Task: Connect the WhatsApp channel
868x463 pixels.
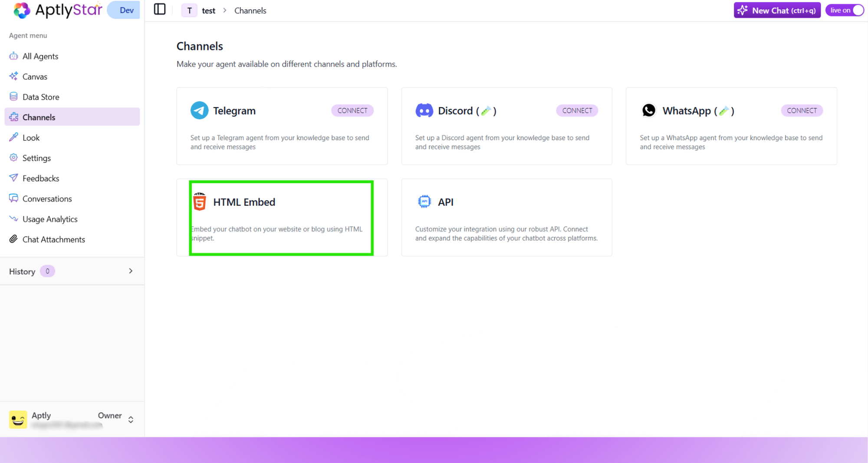Action: pos(802,110)
